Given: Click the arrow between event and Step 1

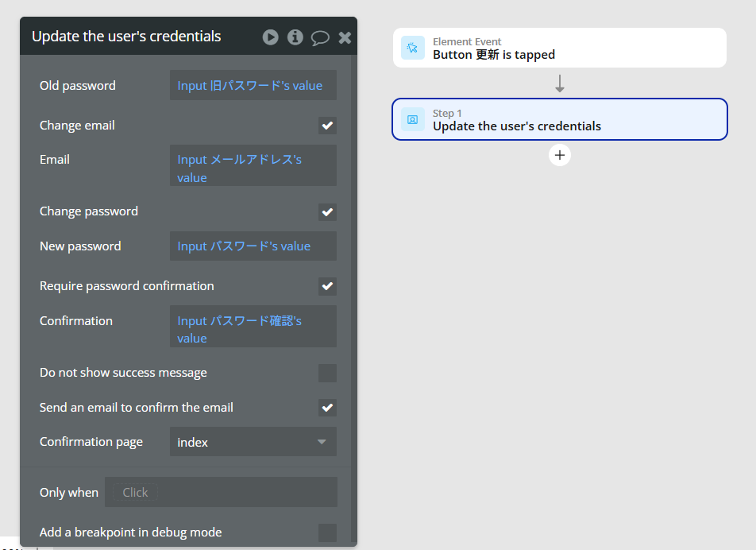Looking at the screenshot, I should [560, 83].
